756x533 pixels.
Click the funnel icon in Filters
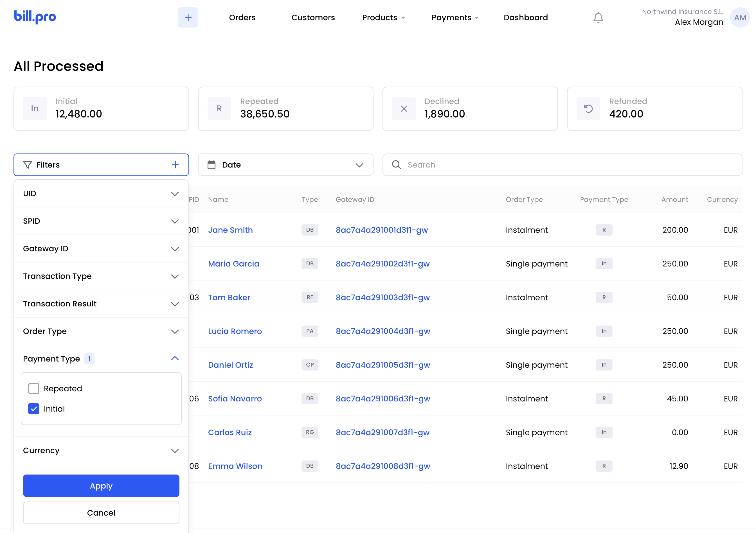coord(28,165)
